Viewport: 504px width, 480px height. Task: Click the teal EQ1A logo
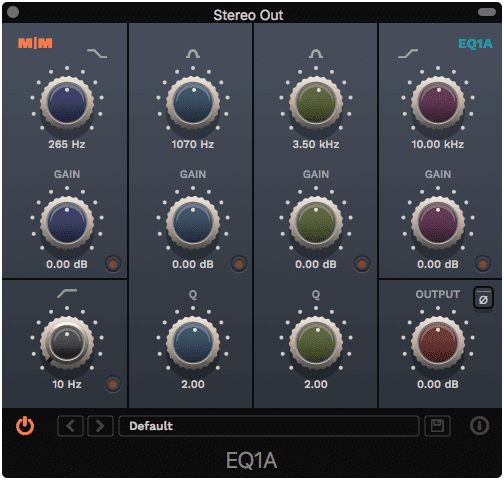475,43
